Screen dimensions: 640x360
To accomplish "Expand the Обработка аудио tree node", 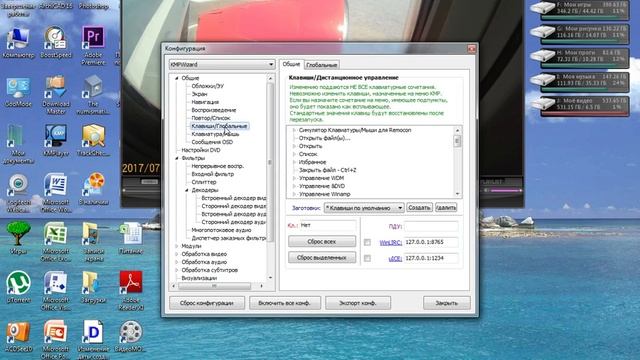I will tap(177, 262).
